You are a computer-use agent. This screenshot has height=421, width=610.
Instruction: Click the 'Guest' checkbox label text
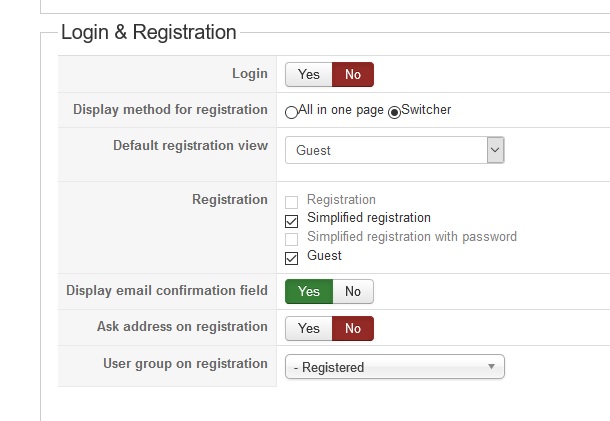(x=324, y=256)
